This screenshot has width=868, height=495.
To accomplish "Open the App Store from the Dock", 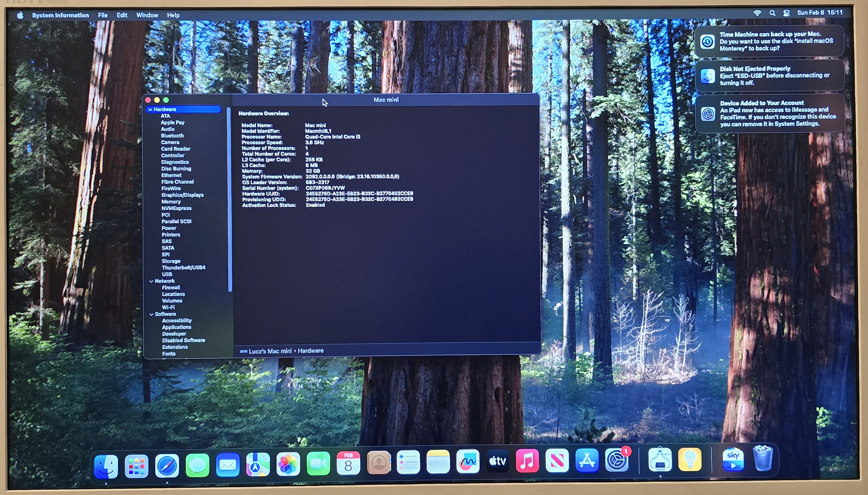I will (587, 460).
